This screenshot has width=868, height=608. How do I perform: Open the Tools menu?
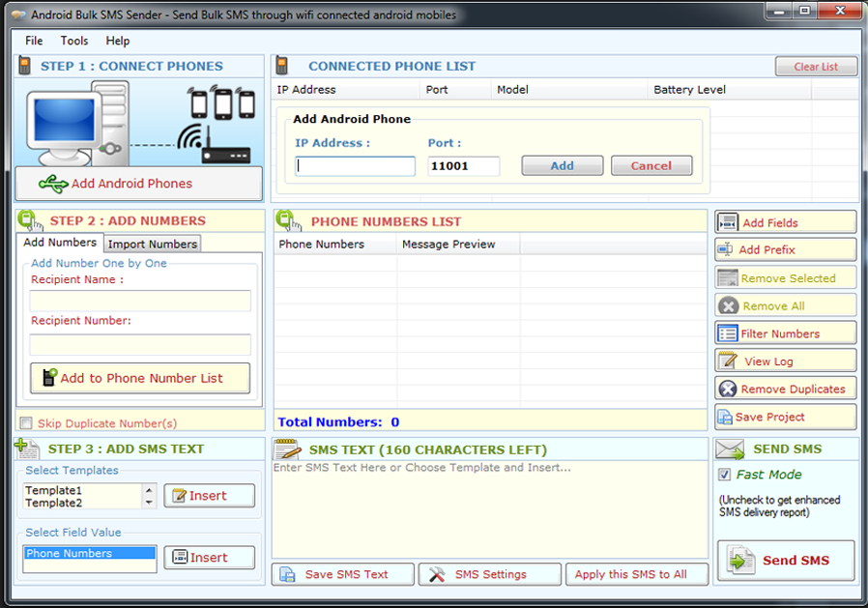click(73, 41)
